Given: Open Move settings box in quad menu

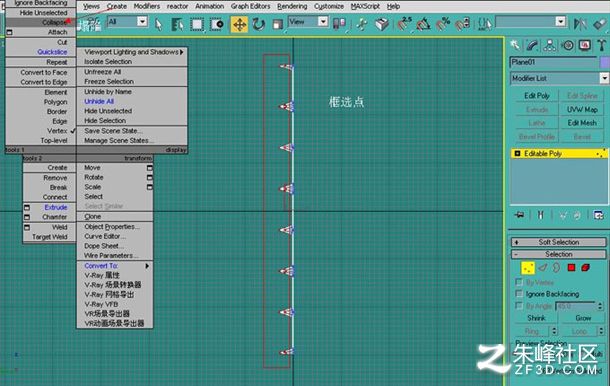Looking at the screenshot, I should 149,168.
